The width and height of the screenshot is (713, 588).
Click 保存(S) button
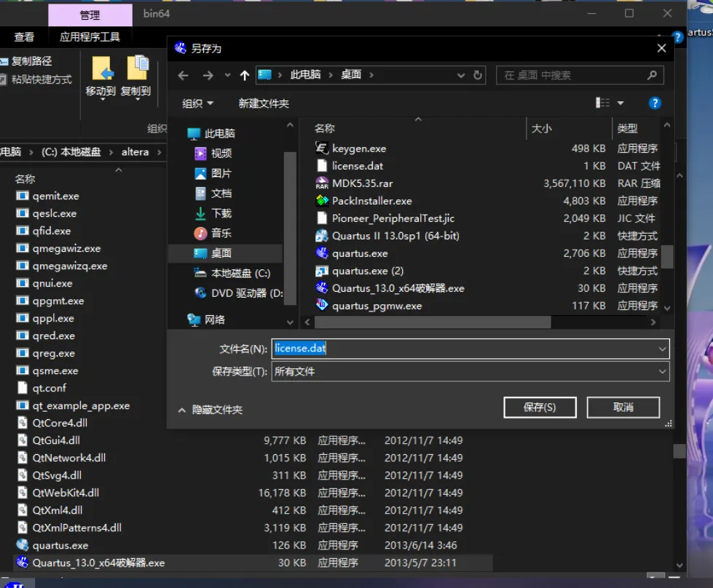(540, 407)
